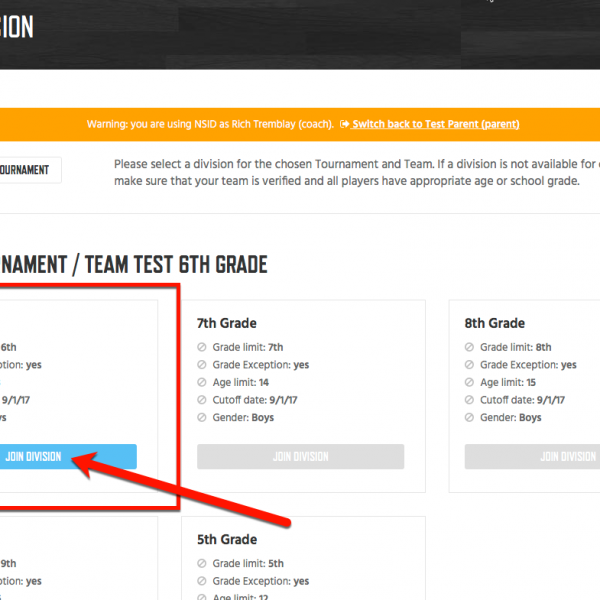Click 'Gender: Boys' in 8th Grade card
The image size is (600, 600).
511,417
